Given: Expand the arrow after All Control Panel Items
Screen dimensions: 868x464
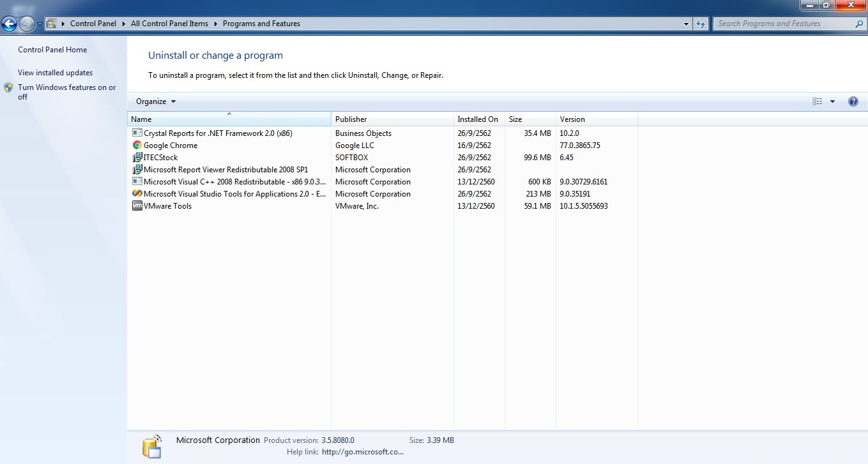Looking at the screenshot, I should [216, 24].
